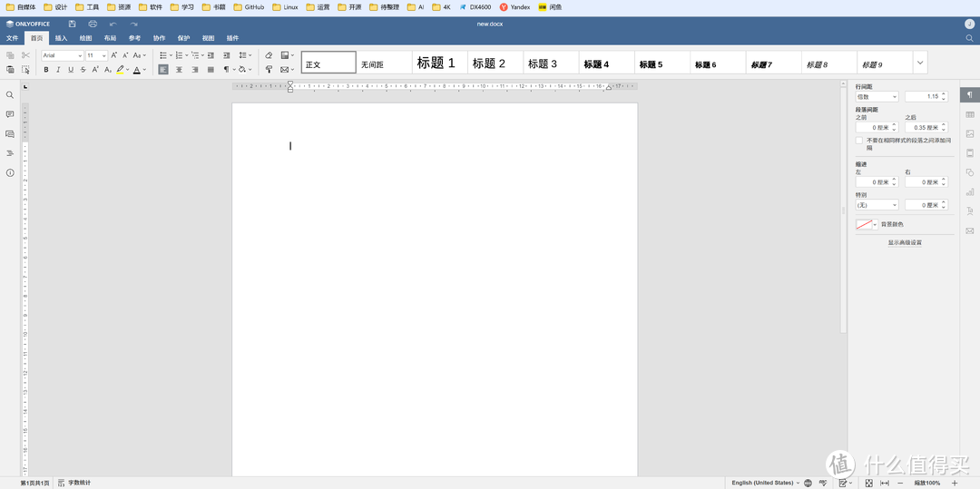
Task: Open table settings in right sidebar
Action: 969,114
